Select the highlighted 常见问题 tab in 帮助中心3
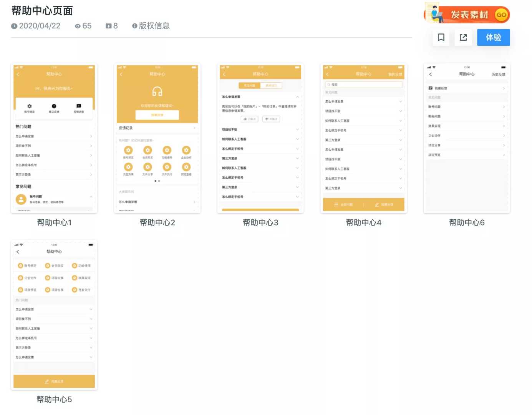This screenshot has height=415, width=532. click(249, 85)
